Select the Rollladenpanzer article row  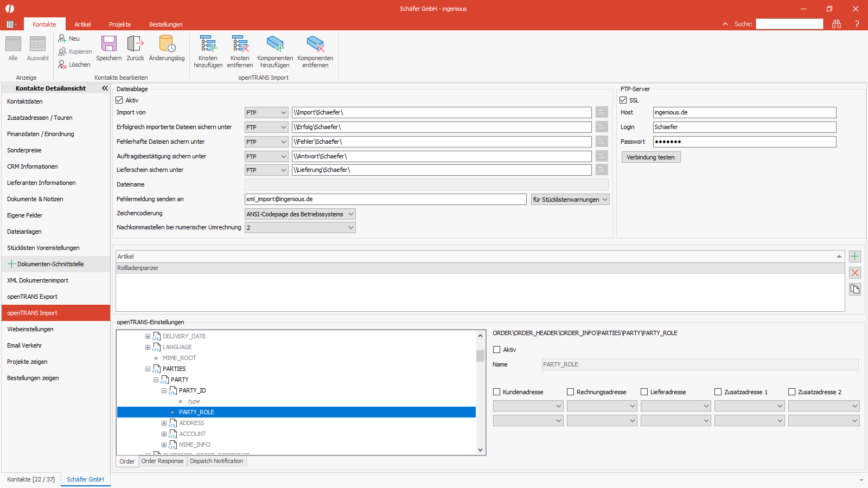point(480,268)
